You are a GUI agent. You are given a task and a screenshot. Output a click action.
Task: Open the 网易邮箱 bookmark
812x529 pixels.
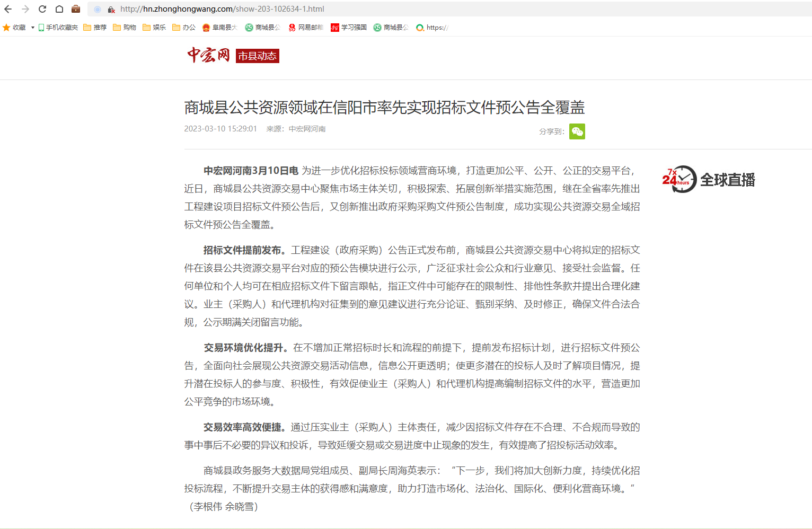[x=306, y=28]
